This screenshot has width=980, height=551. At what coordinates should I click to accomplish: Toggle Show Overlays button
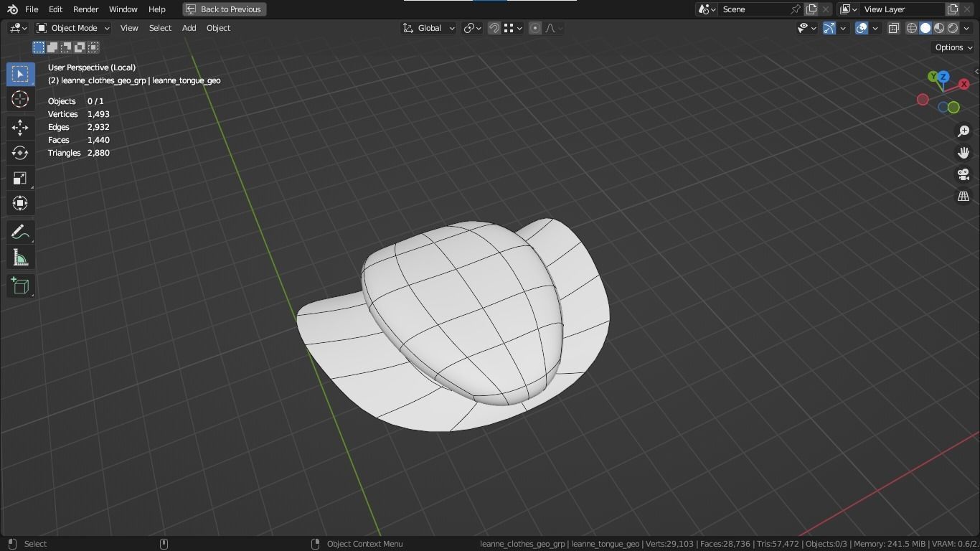pos(862,28)
